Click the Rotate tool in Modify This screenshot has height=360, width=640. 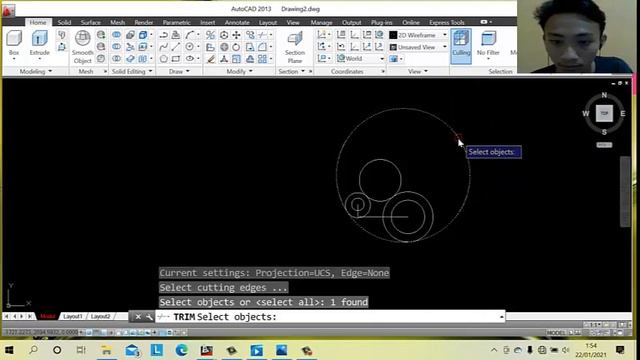pos(236,47)
